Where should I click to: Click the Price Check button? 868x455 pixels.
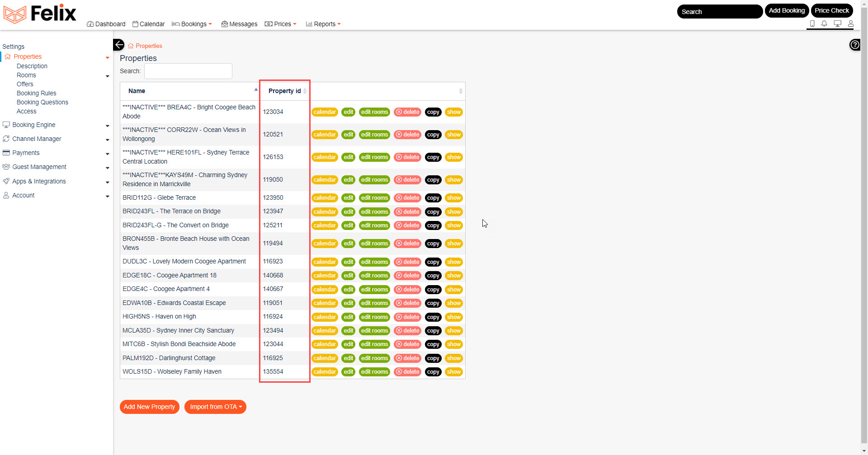click(832, 10)
